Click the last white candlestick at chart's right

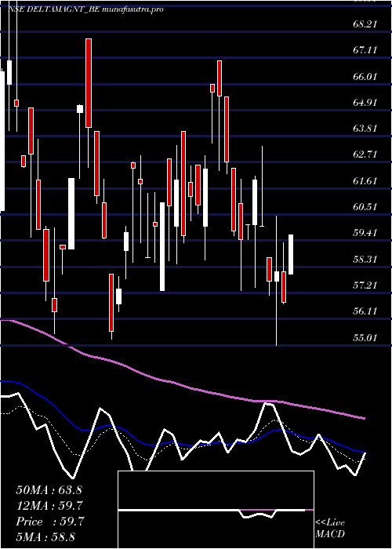click(291, 255)
